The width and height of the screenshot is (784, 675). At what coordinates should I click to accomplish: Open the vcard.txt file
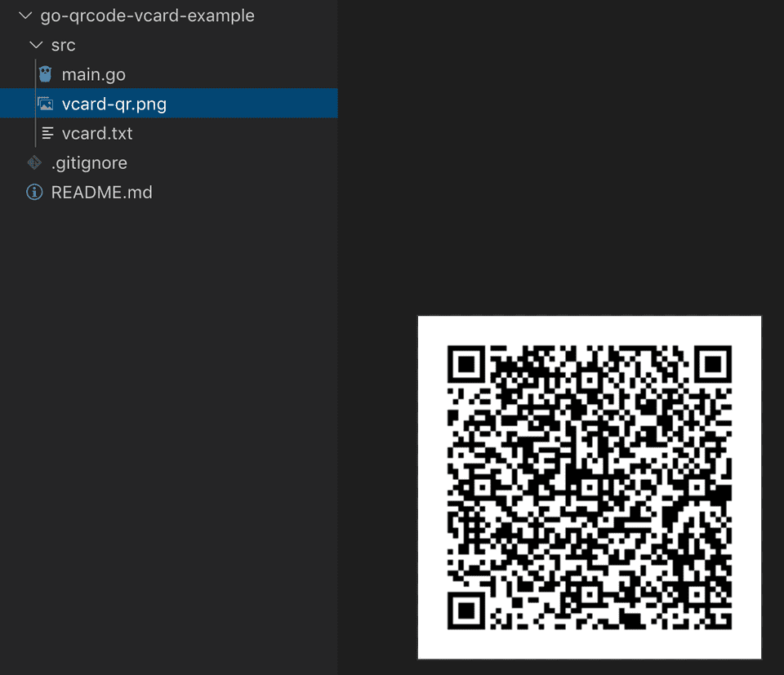click(96, 133)
